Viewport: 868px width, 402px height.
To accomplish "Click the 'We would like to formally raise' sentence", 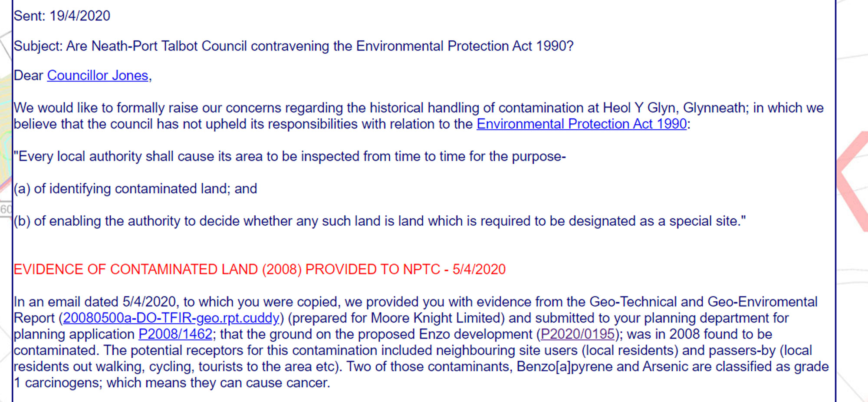I will pos(419,116).
